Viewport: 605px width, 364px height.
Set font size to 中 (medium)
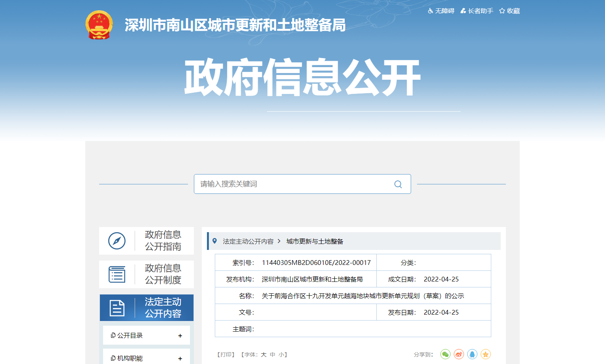coord(272,355)
